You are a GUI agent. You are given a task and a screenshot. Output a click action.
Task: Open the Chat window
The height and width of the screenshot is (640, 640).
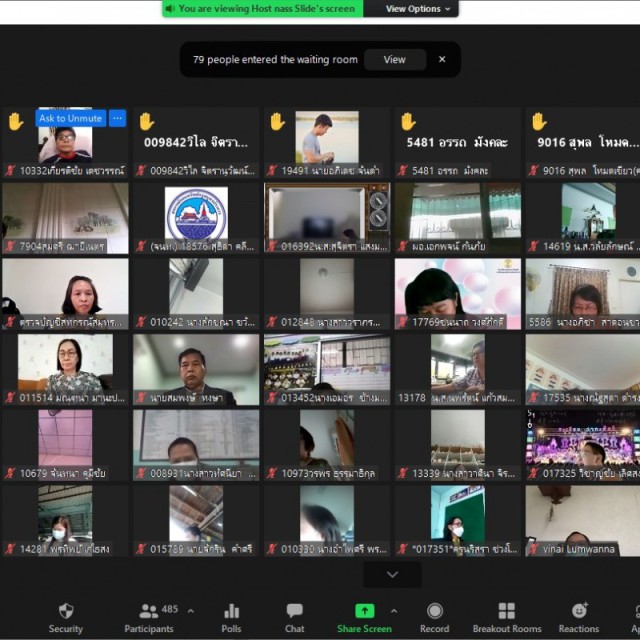[294, 618]
